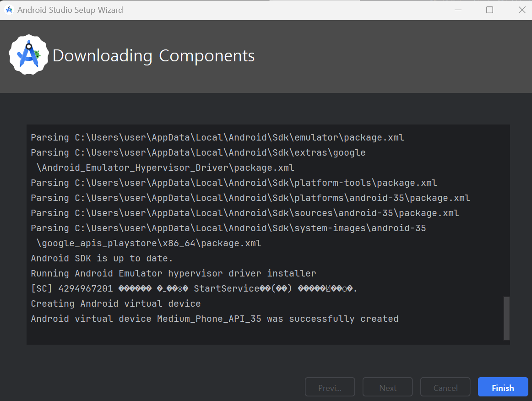Click the Android Studio logo in header
Viewport: 532px width, 401px height.
(x=29, y=54)
